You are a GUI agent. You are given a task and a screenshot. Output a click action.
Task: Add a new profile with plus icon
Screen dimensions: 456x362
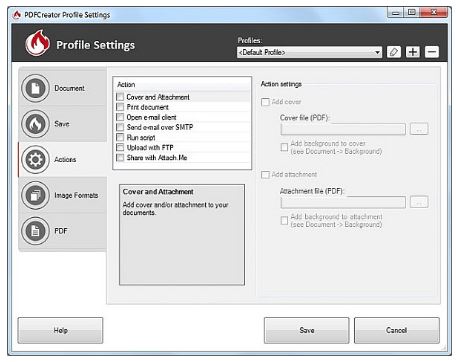click(413, 52)
